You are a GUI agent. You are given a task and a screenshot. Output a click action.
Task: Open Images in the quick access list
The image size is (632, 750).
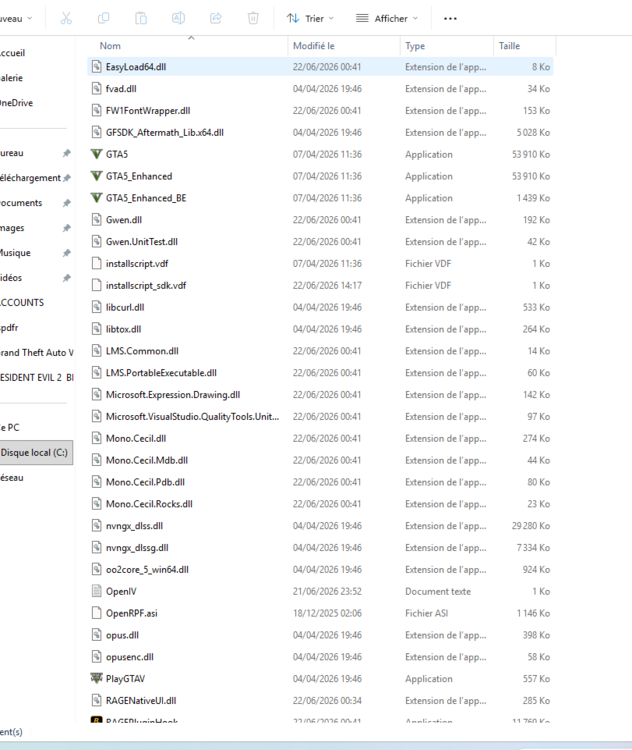pyautogui.click(x=12, y=228)
